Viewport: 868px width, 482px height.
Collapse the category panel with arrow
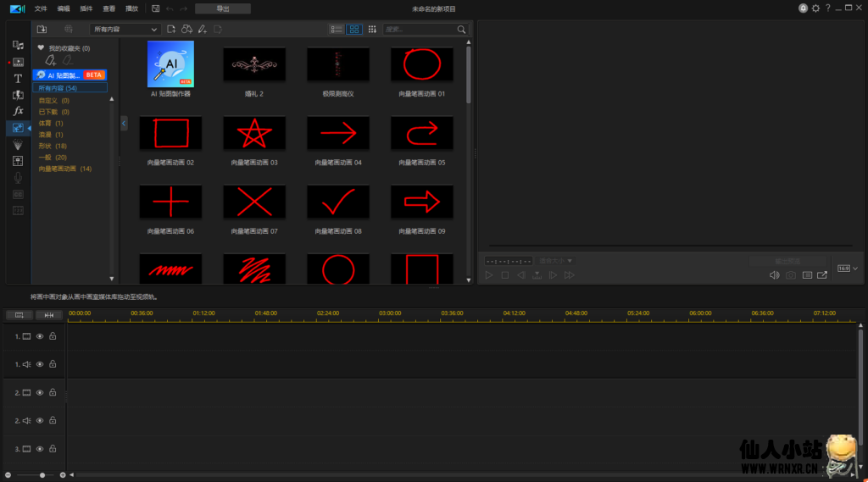point(124,124)
